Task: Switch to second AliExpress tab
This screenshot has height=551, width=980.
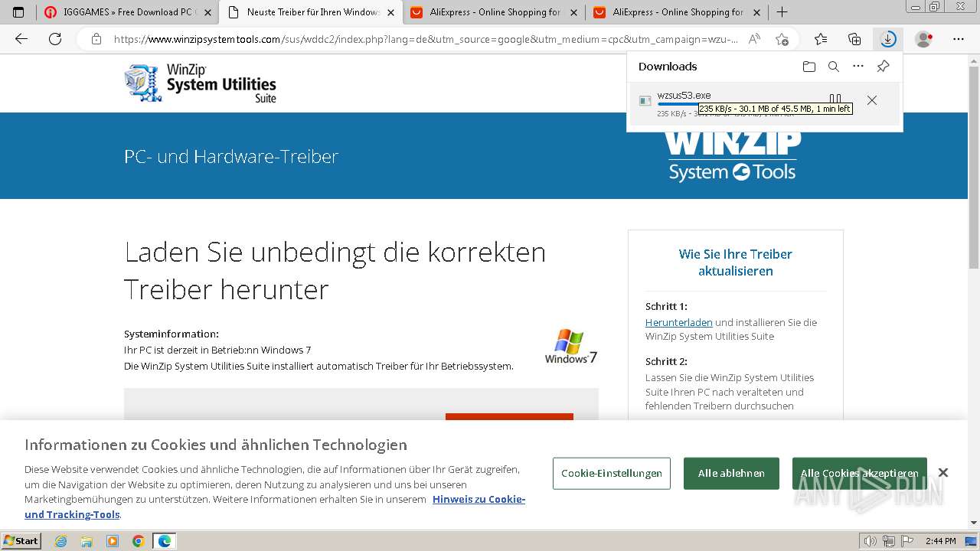Action: [x=678, y=12]
